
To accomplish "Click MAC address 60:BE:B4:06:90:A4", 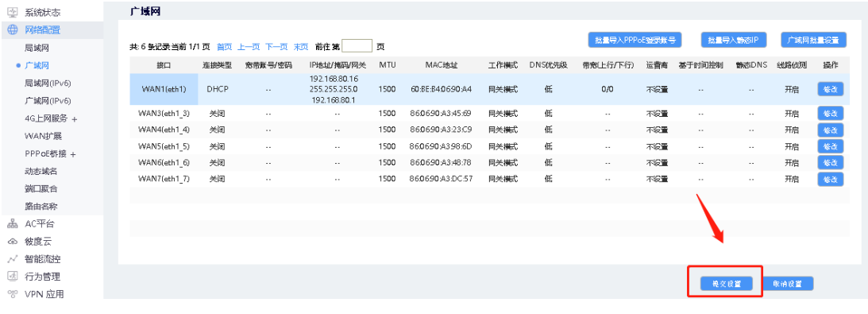I will click(x=442, y=89).
